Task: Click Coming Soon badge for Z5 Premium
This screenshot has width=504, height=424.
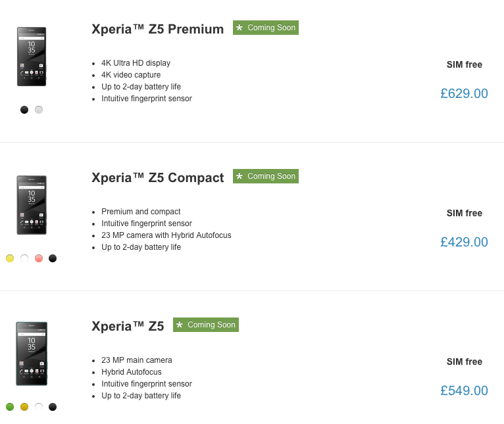Action: [266, 28]
